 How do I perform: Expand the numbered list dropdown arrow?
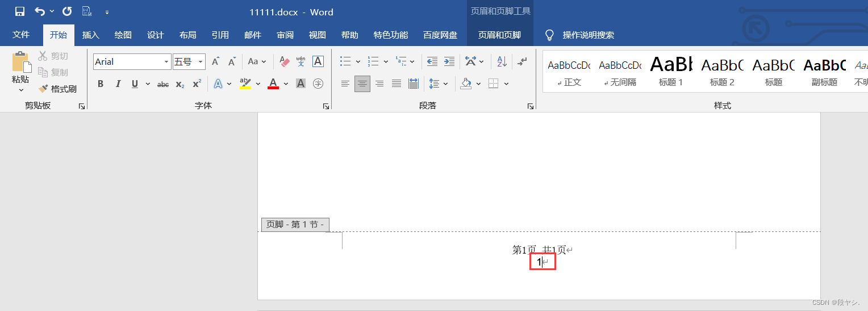click(x=386, y=61)
